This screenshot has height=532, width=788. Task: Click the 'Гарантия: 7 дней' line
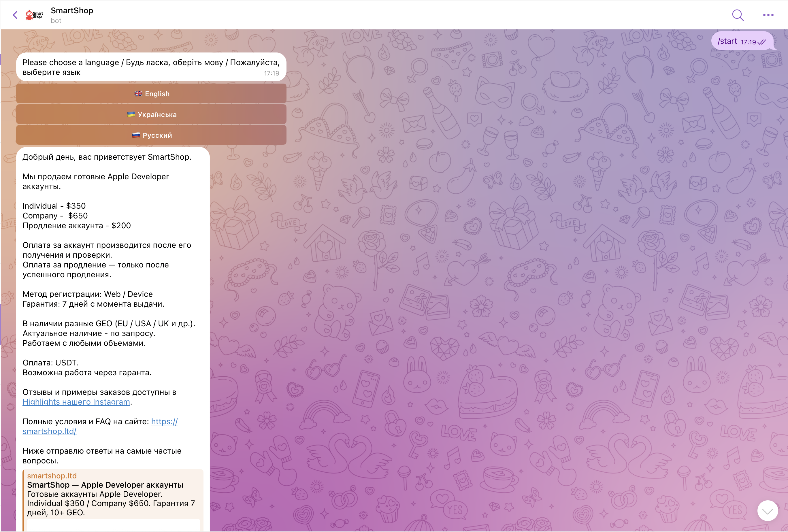pyautogui.click(x=94, y=304)
